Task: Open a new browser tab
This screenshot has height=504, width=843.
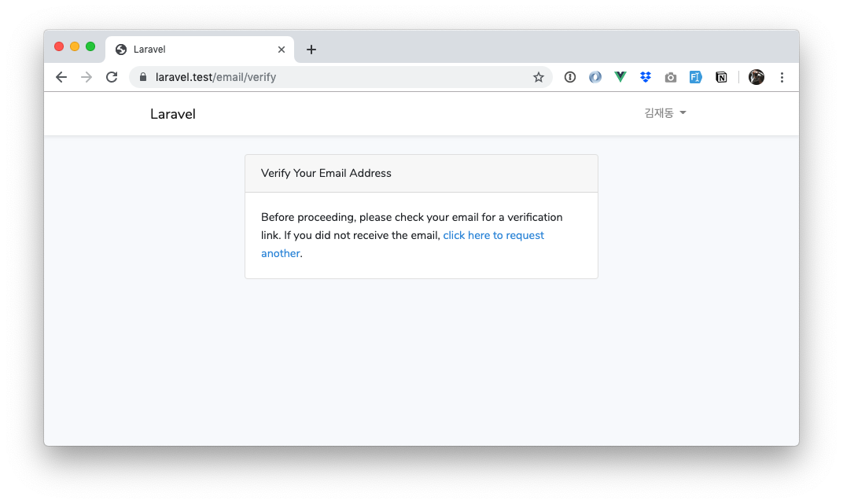Action: tap(311, 50)
